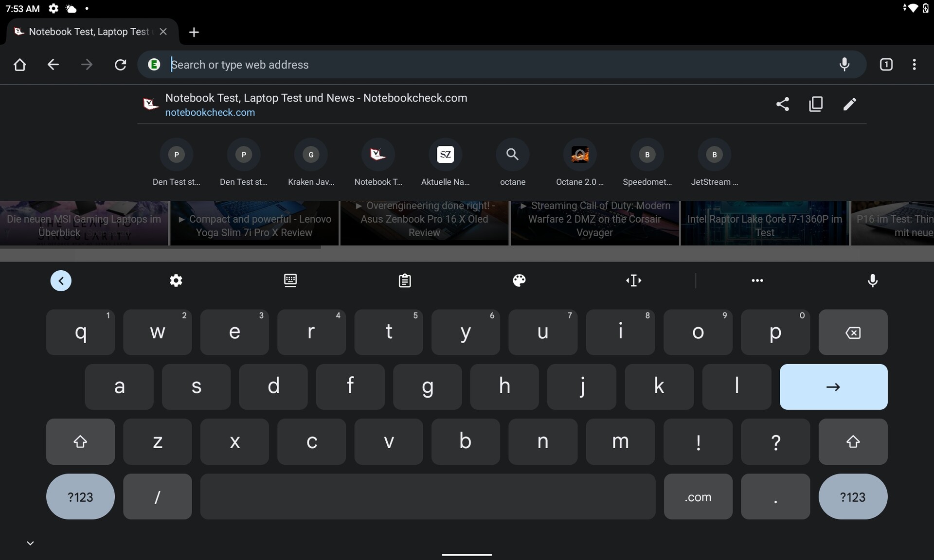Toggle right shift key on keyboard
The image size is (934, 560).
tap(852, 441)
